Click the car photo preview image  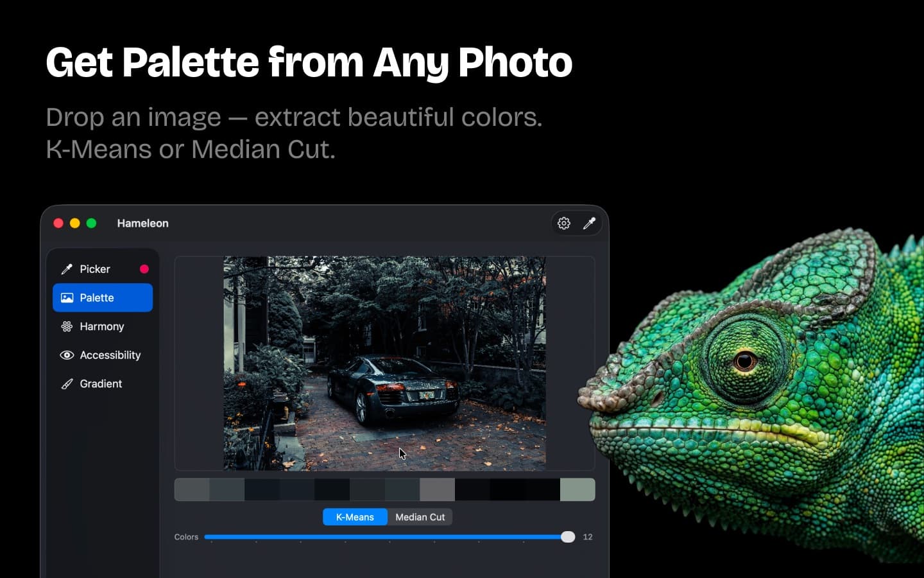(x=385, y=363)
